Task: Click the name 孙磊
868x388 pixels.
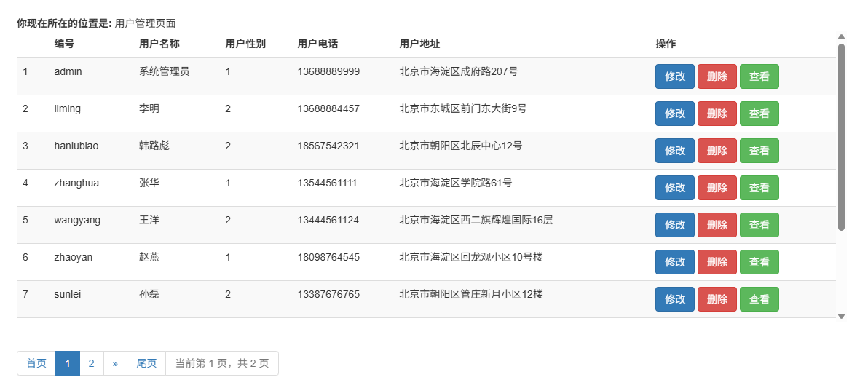Action: (149, 294)
